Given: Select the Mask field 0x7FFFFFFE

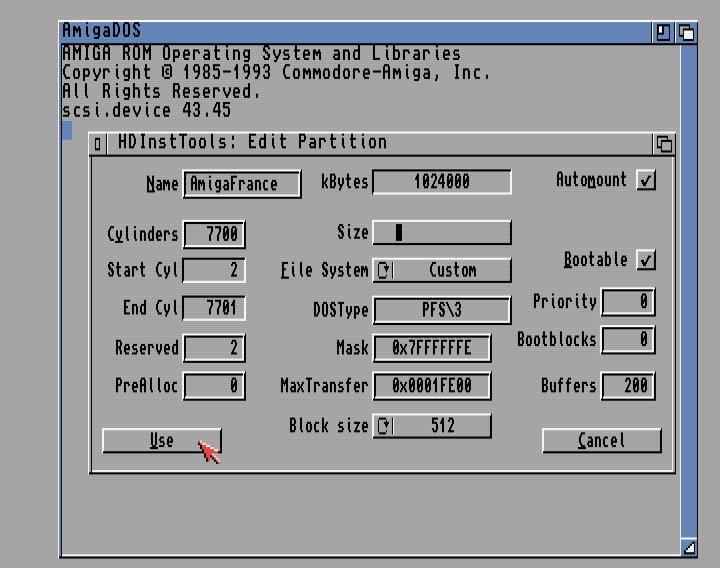Looking at the screenshot, I should pos(432,349).
